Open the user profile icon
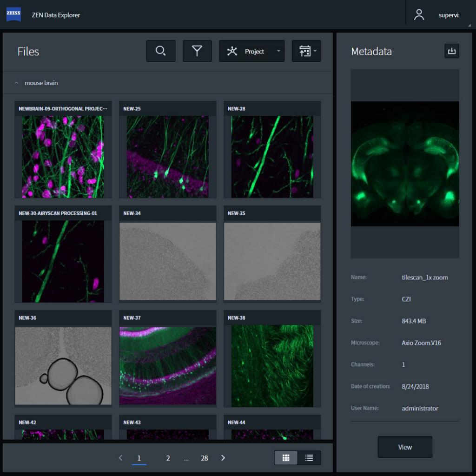Image resolution: width=476 pixels, height=476 pixels. point(419,14)
